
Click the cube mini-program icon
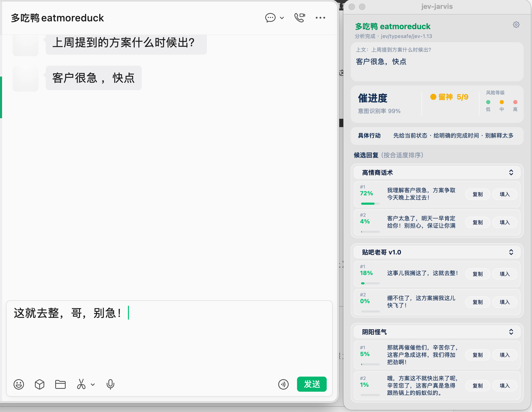click(40, 384)
